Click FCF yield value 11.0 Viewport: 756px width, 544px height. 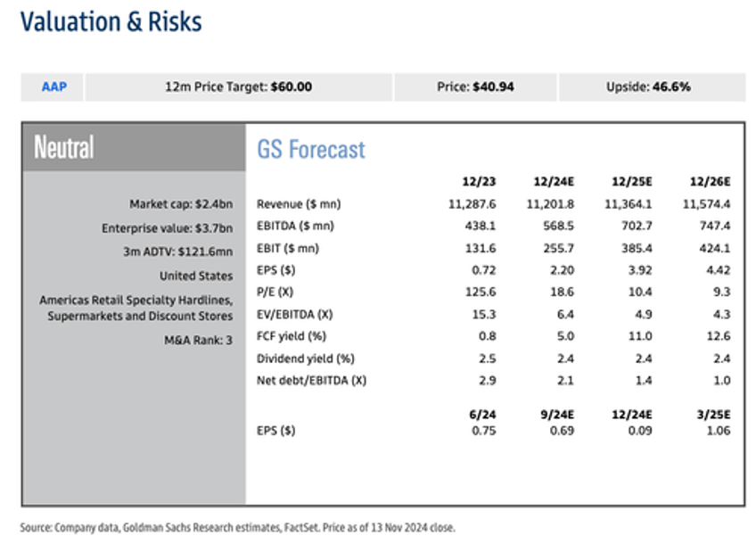click(x=640, y=336)
